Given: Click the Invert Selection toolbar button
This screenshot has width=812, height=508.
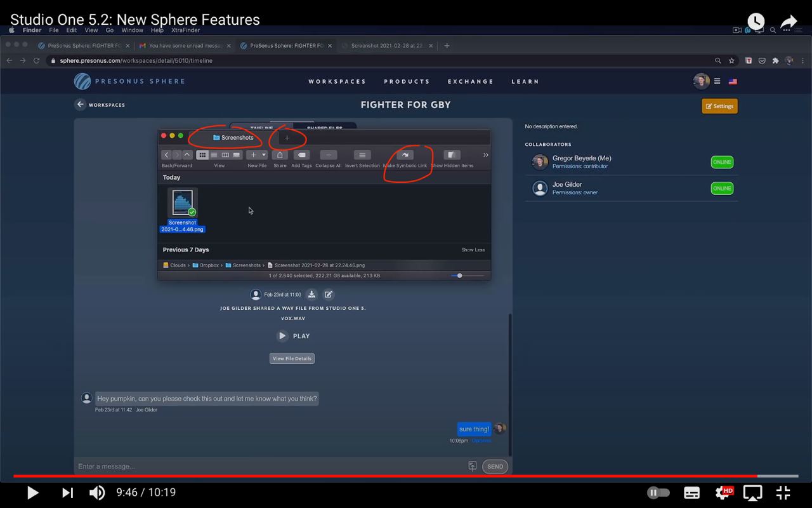Looking at the screenshot, I should (x=362, y=155).
